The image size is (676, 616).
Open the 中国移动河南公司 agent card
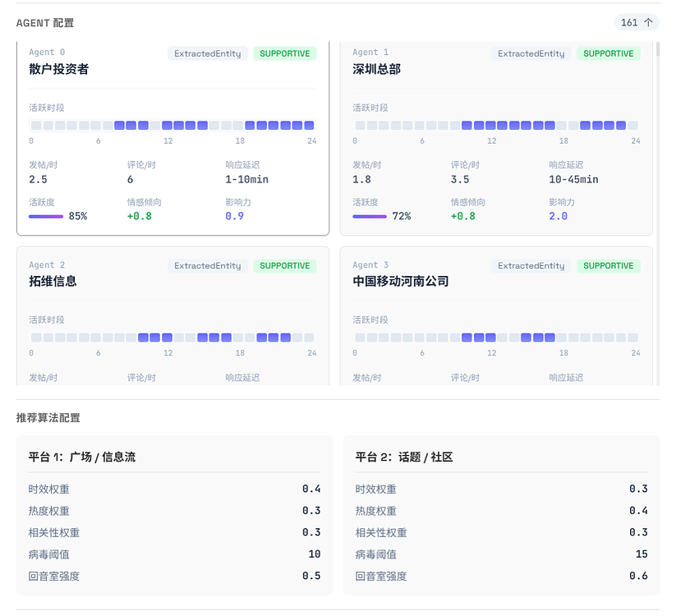[x=496, y=316]
